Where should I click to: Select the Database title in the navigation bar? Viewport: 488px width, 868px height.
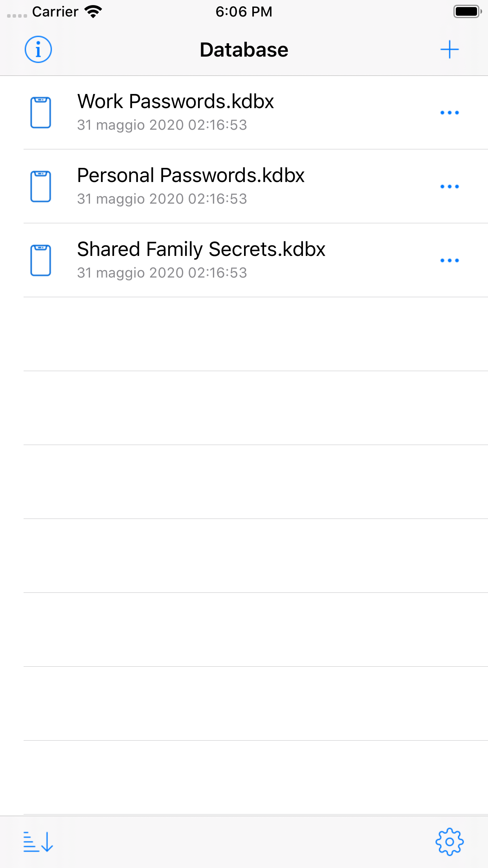pos(244,50)
